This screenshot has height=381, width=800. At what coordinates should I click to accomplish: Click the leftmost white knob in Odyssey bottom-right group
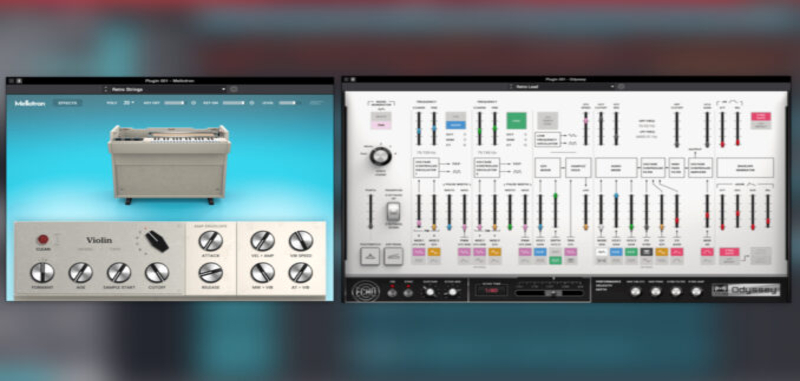coord(635,292)
